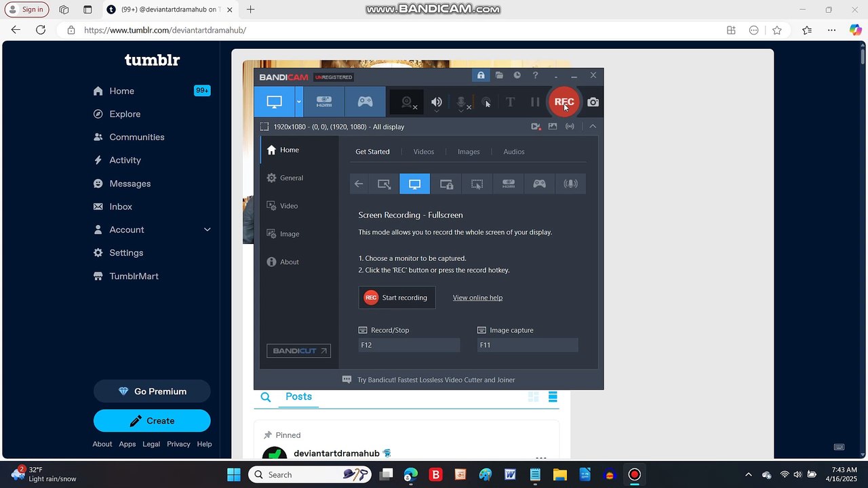The image size is (868, 488).
Task: Open Video settings in Bandicam sidebar
Action: click(299, 205)
